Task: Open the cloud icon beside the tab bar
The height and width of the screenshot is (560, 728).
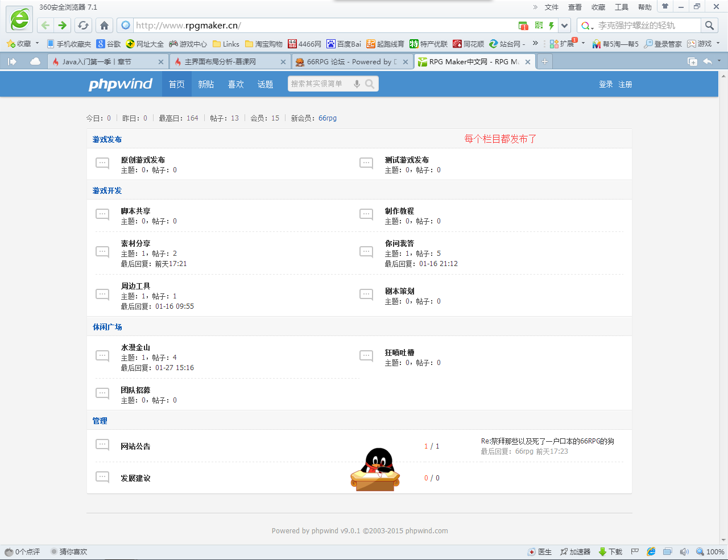Action: [x=35, y=61]
